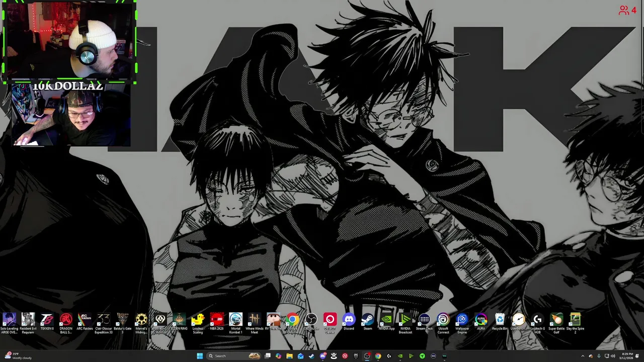Launch Ubisoft Connect from the desktop

[443, 323]
